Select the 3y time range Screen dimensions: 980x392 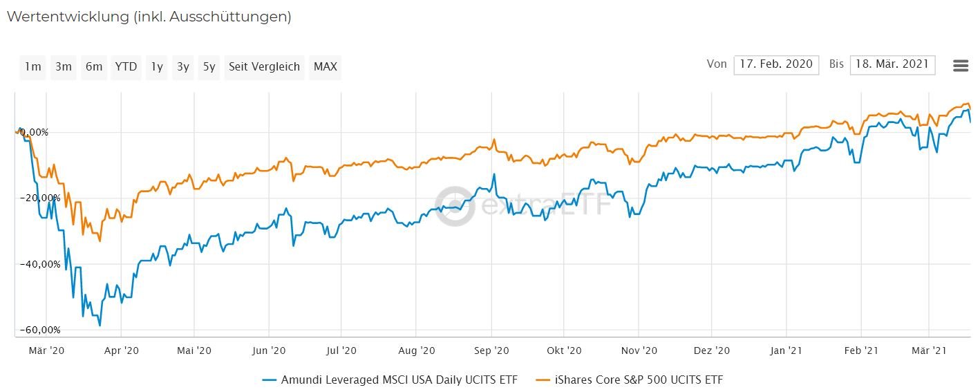(182, 67)
